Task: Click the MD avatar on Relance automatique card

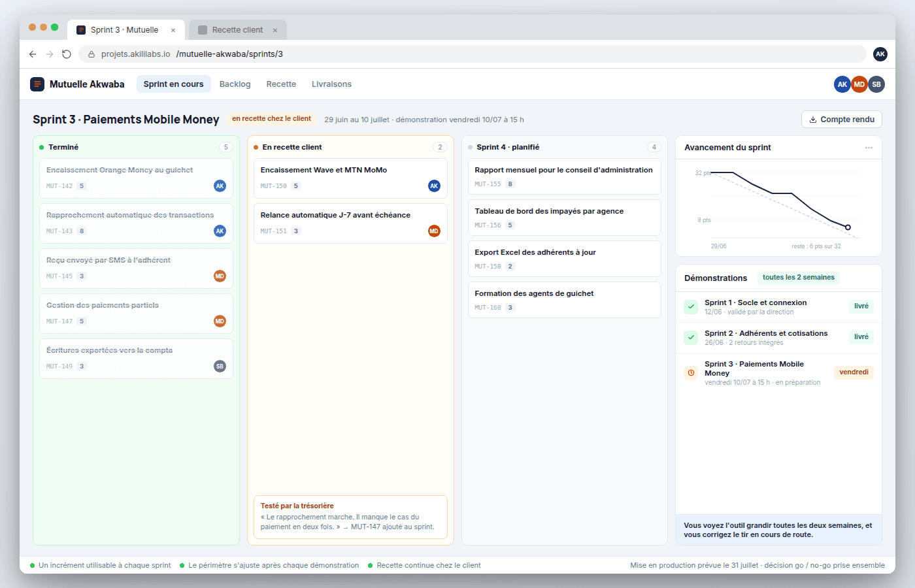Action: pyautogui.click(x=434, y=231)
